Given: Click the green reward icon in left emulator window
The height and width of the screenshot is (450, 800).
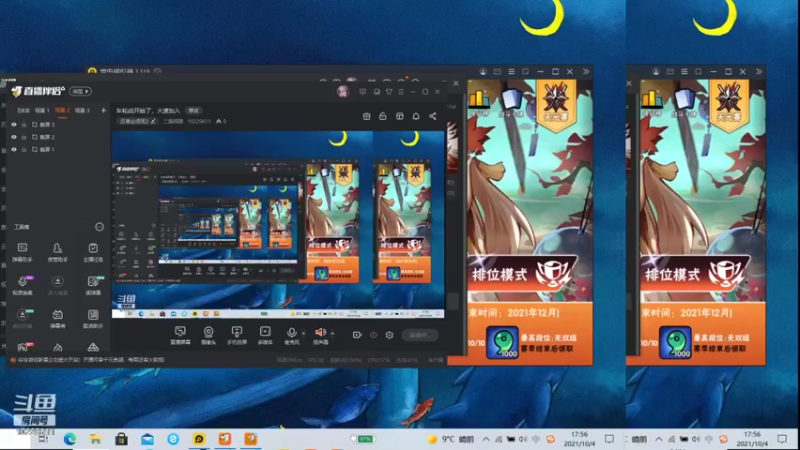Looking at the screenshot, I should pyautogui.click(x=502, y=342).
